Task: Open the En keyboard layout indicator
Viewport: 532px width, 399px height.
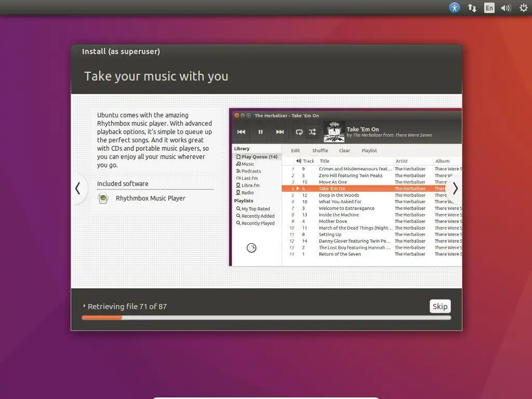Action: coord(489,8)
